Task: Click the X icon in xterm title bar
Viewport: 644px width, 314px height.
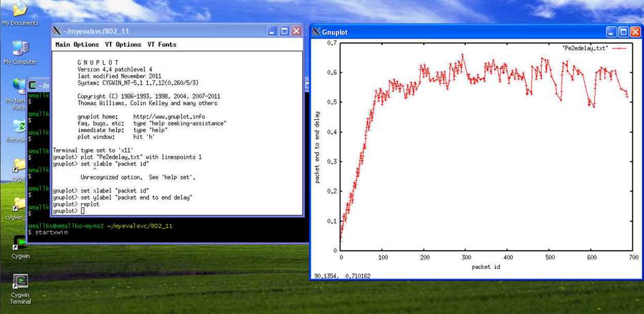Action: point(57,31)
